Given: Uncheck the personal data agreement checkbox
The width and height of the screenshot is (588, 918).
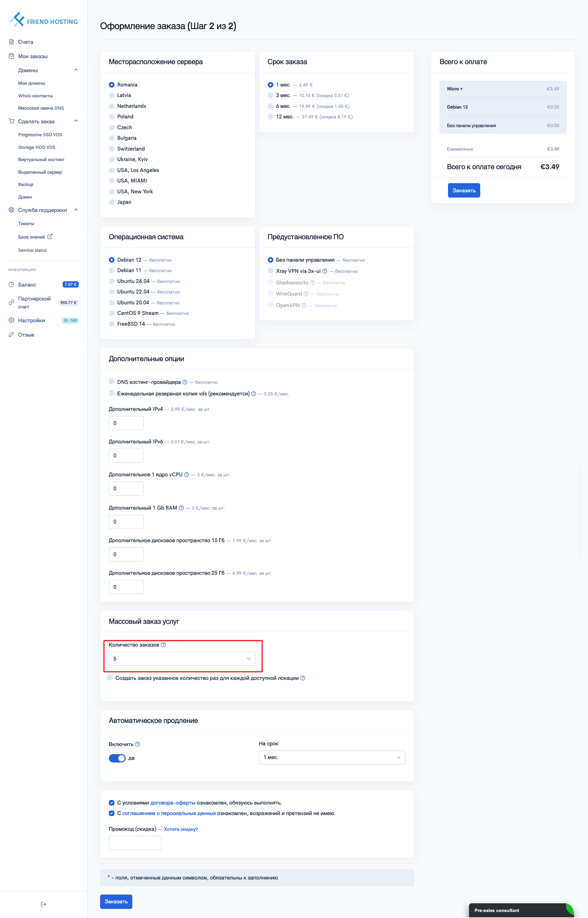Looking at the screenshot, I should coord(112,813).
